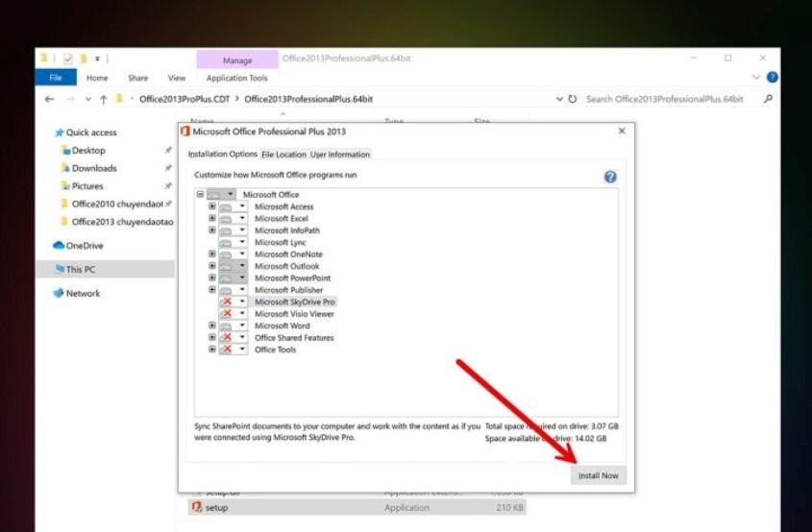Click the search magnifier icon in Explorer

pos(768,98)
